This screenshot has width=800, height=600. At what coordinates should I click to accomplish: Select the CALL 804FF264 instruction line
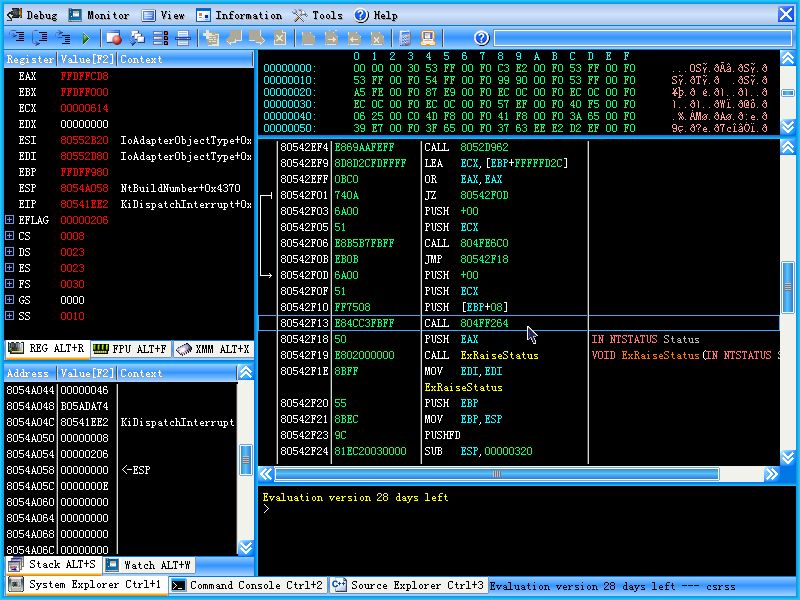pyautogui.click(x=519, y=323)
